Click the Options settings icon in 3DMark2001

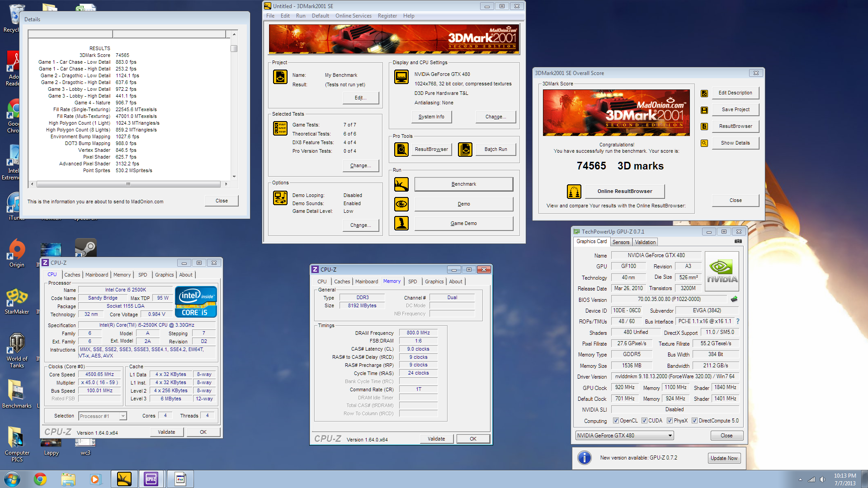tap(280, 198)
